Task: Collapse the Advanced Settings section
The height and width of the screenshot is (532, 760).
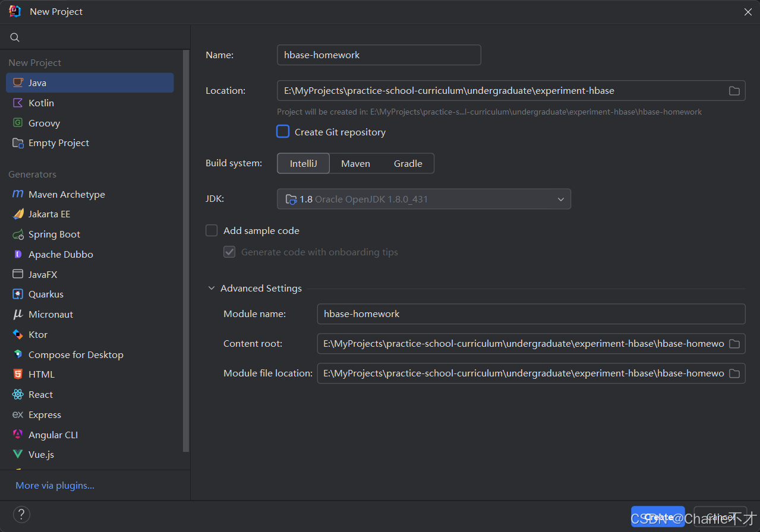Action: coord(212,289)
